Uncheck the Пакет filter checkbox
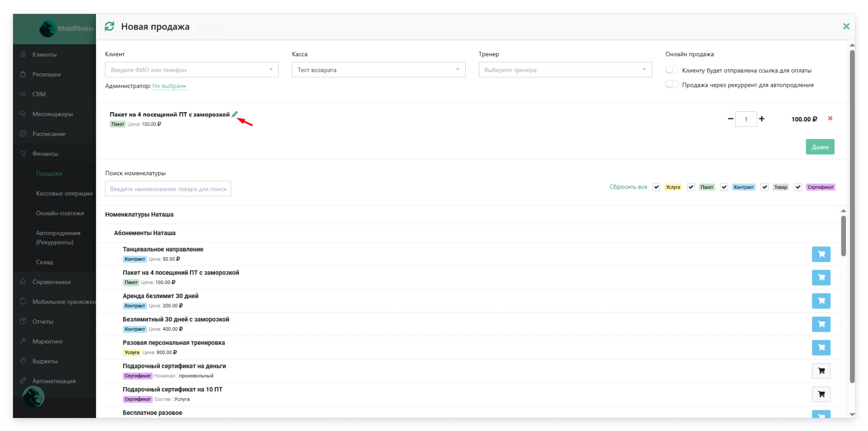The height and width of the screenshot is (431, 868). click(x=691, y=187)
